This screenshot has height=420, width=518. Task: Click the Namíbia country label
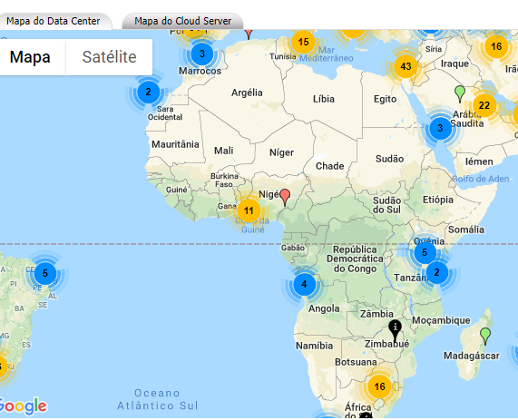click(x=314, y=346)
